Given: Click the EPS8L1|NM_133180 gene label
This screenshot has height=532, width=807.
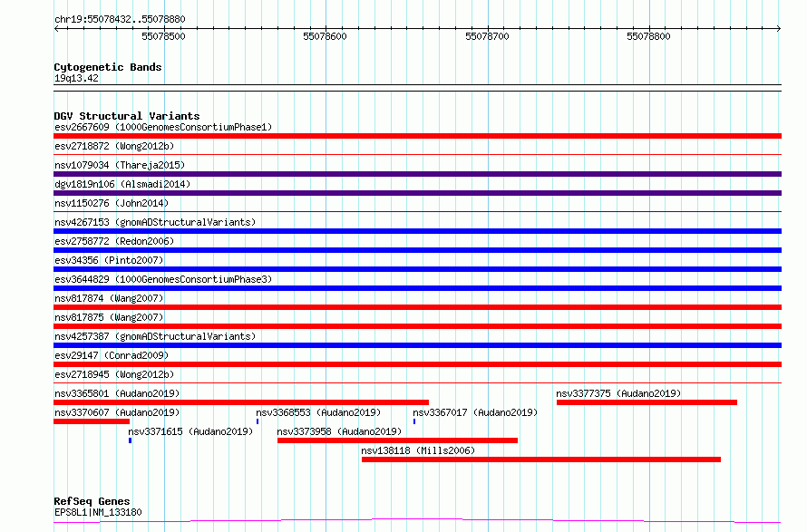Looking at the screenshot, I should (98, 512).
